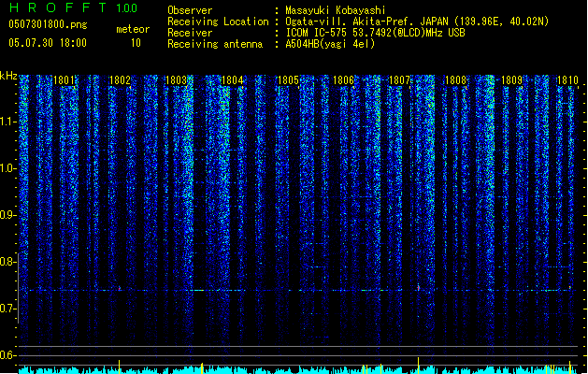Click the 1803 time marker

click(176, 80)
